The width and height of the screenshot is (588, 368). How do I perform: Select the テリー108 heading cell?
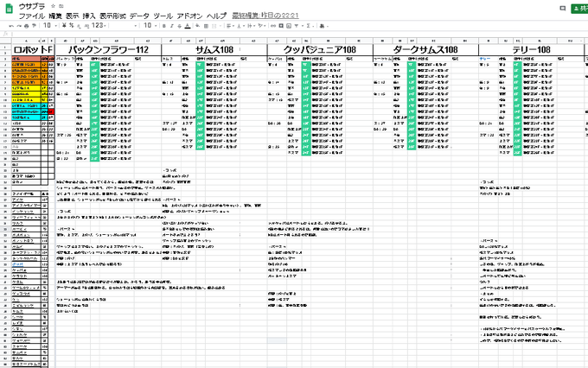click(x=532, y=49)
